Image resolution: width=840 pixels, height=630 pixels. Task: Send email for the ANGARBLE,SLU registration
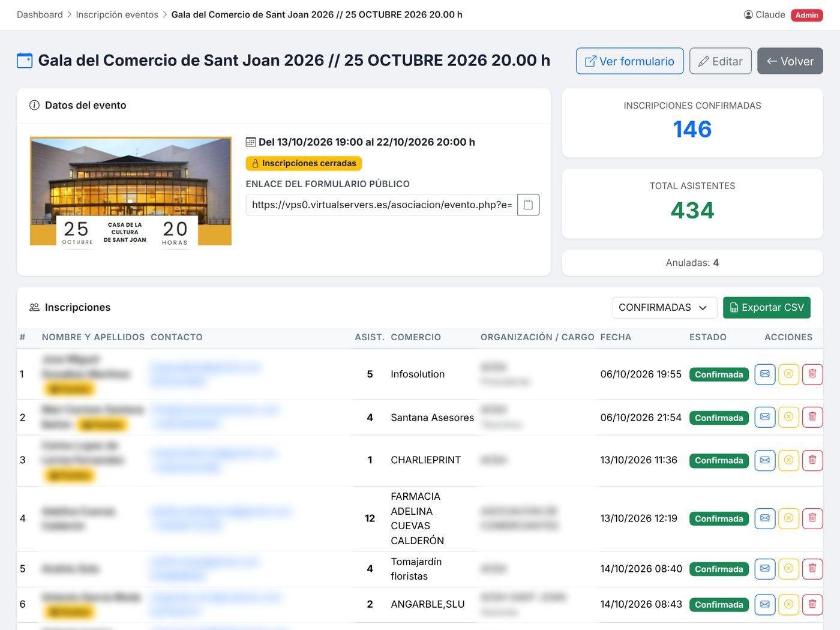765,604
